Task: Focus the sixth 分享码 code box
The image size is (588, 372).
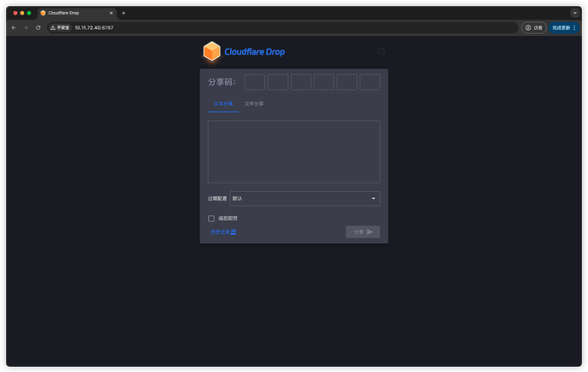Action: click(x=370, y=82)
